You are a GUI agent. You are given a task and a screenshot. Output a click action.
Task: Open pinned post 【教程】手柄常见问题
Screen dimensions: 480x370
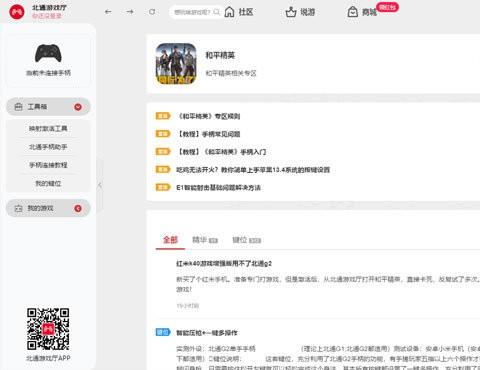click(x=209, y=134)
